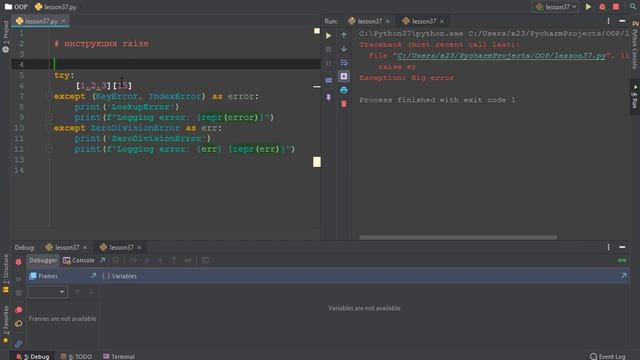The image size is (640, 360).
Task: Open the lesson37 run configuration dropdown
Action: click(x=556, y=7)
